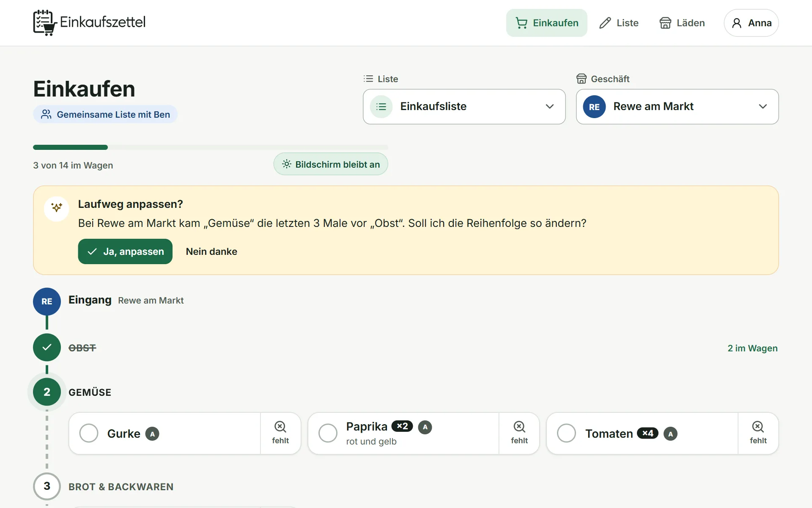Screen dimensions: 812x508
Task: Open the Einkaufen tab in navigation
Action: tap(546, 23)
